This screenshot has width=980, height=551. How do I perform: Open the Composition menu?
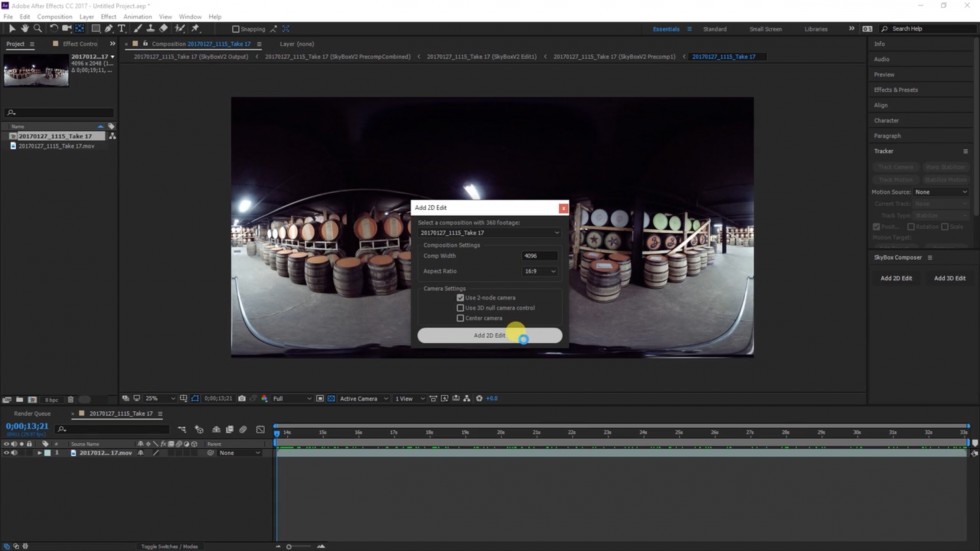(x=55, y=17)
